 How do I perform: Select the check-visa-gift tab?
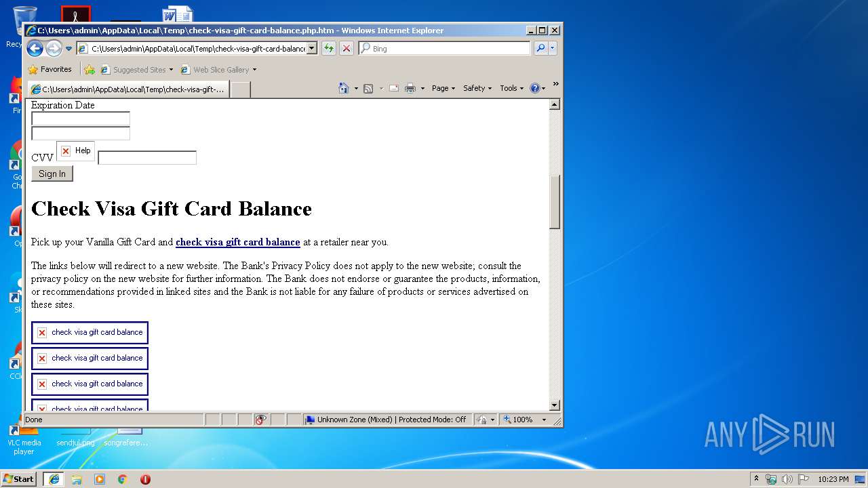(127, 89)
